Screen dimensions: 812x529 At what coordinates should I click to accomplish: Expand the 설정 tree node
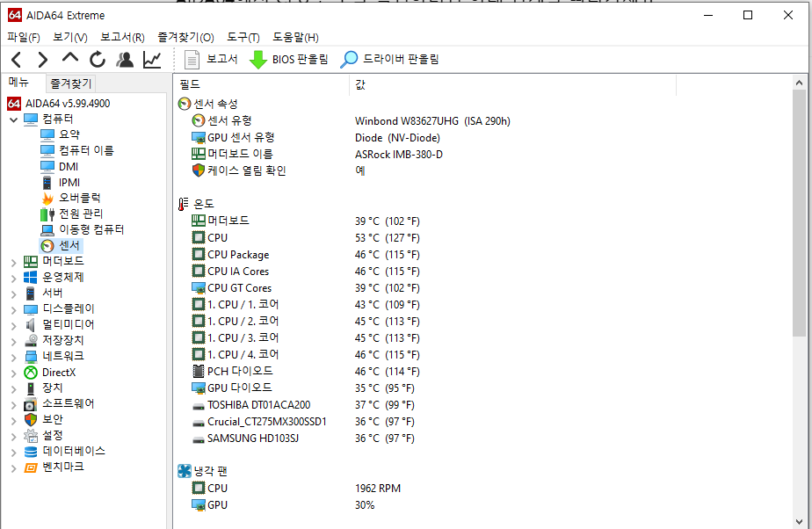click(13, 437)
